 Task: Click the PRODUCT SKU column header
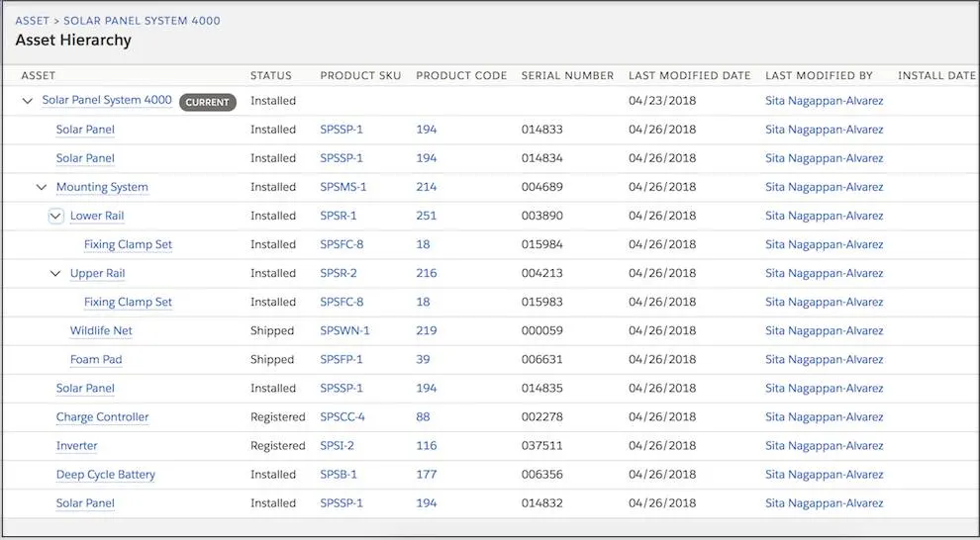[360, 75]
